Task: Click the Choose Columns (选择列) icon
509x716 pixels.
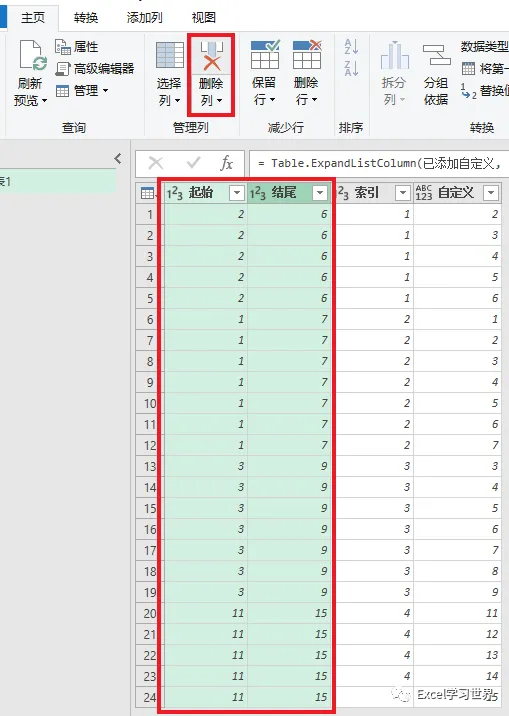Action: 169,55
